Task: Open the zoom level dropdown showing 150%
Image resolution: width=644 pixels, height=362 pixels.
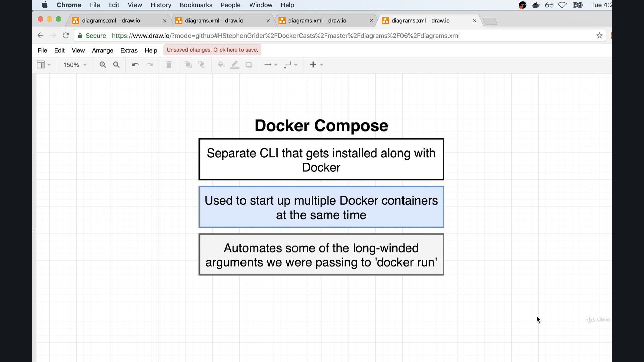Action: (74, 65)
